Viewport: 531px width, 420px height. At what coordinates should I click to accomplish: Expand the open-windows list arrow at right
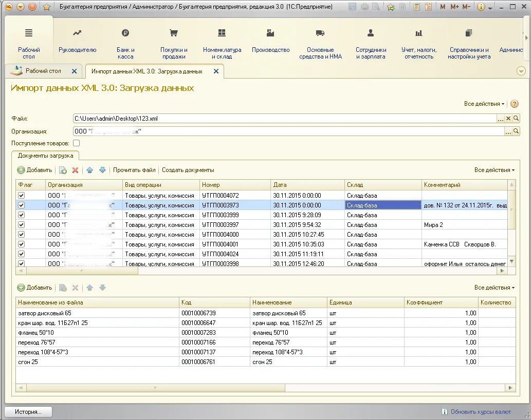pos(521,71)
